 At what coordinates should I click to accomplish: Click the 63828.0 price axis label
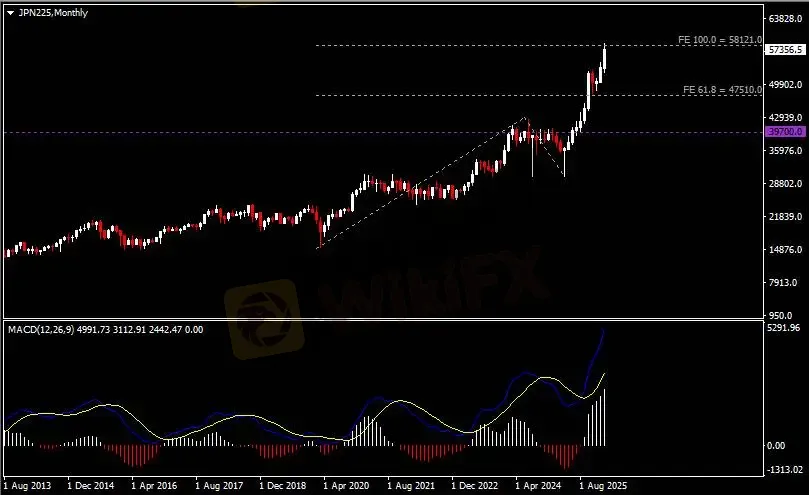click(x=785, y=19)
